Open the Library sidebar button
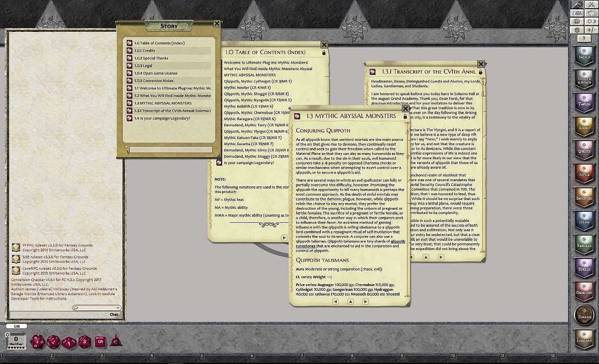The height and width of the screenshot is (364, 599). pyautogui.click(x=584, y=339)
